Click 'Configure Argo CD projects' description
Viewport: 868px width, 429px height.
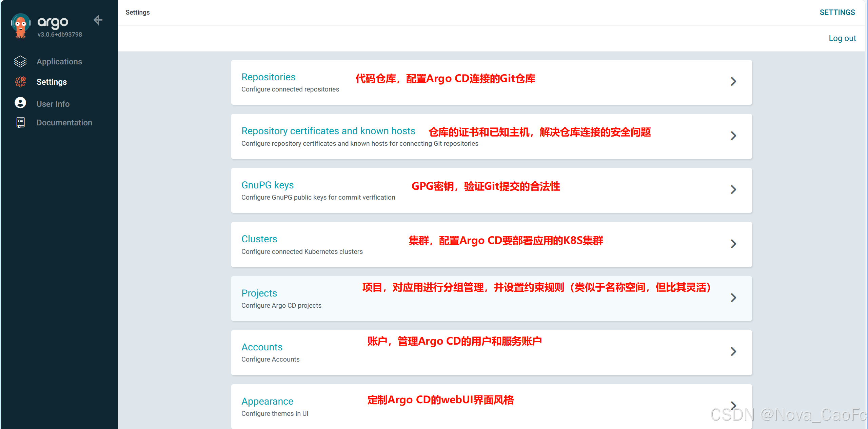(281, 305)
